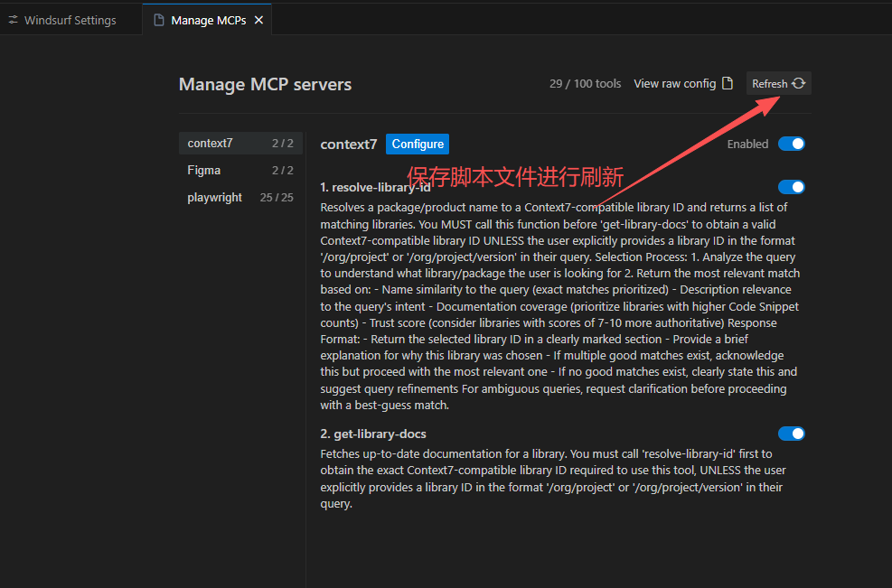
Task: Click the get-library-docs description paragraph
Action: (x=553, y=479)
